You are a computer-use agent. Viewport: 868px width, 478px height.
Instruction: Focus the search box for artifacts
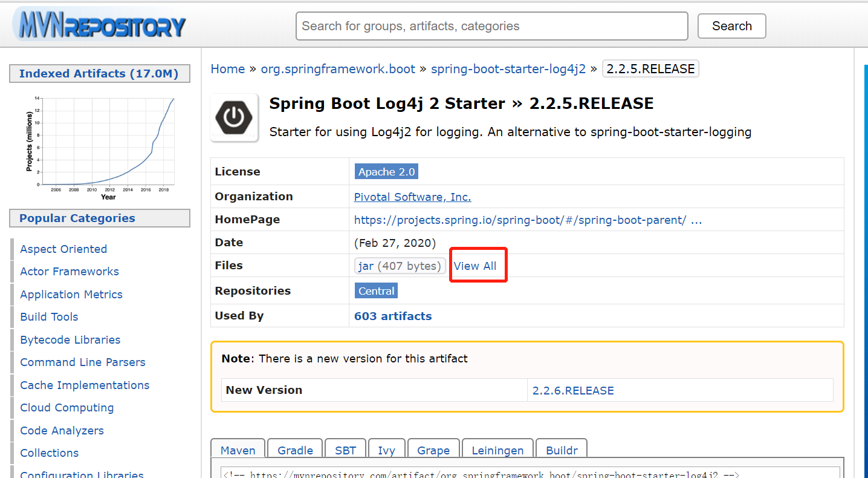pyautogui.click(x=492, y=26)
